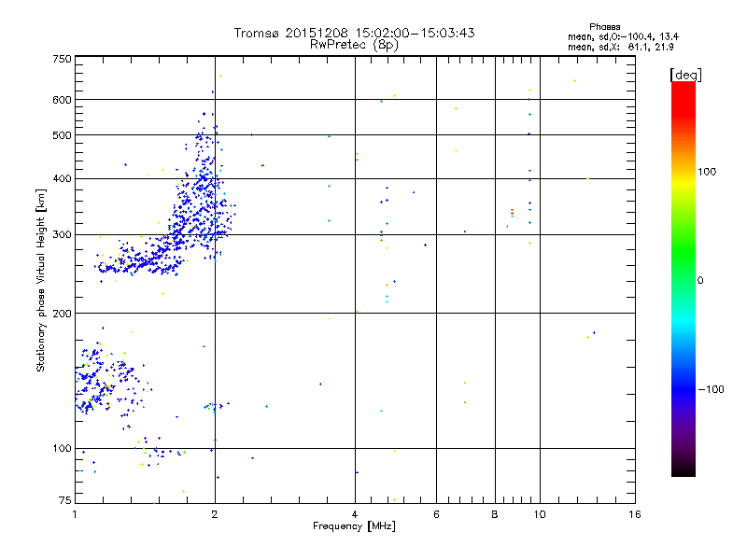
Task: Click the colorbar label '100'
Action: (707, 172)
